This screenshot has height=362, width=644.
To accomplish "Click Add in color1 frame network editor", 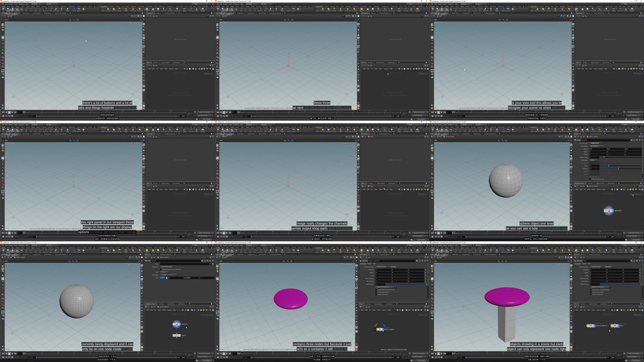I will point(148,310).
